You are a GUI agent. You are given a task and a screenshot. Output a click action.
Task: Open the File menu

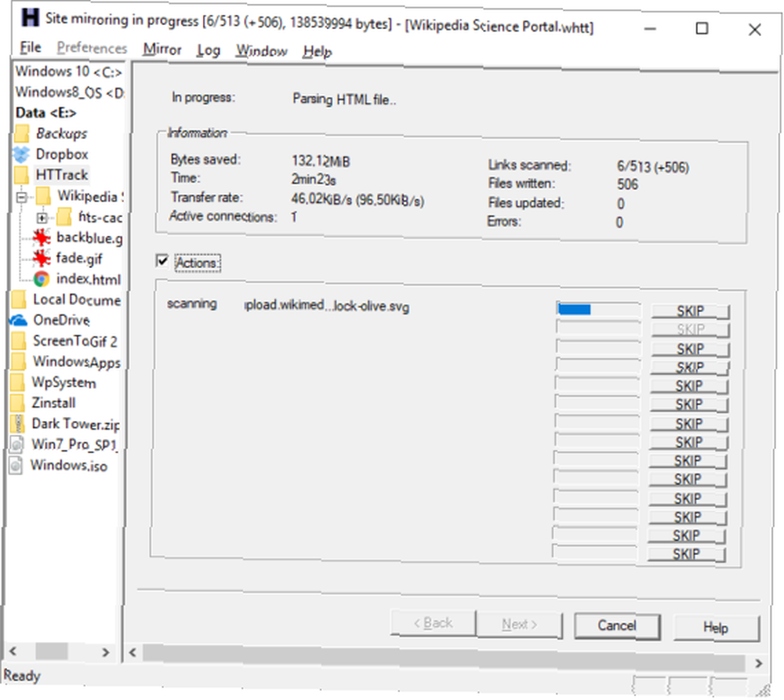(30, 48)
